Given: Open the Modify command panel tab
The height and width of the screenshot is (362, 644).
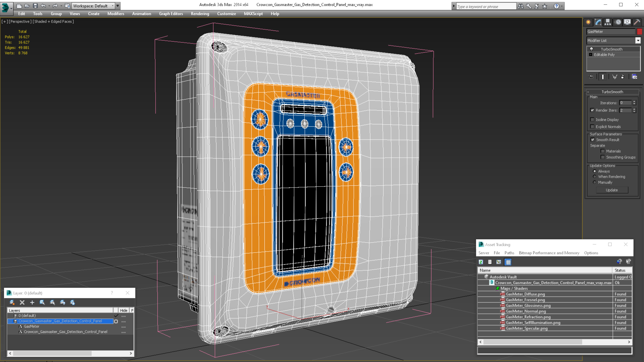Looking at the screenshot, I should [598, 22].
